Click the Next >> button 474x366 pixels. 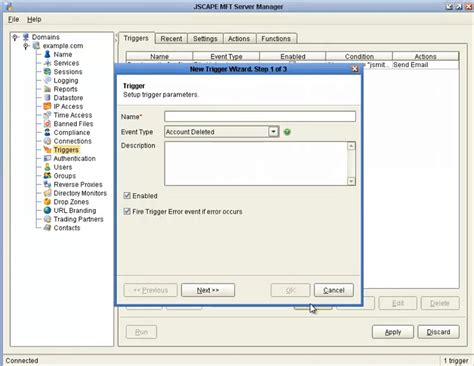click(x=208, y=290)
